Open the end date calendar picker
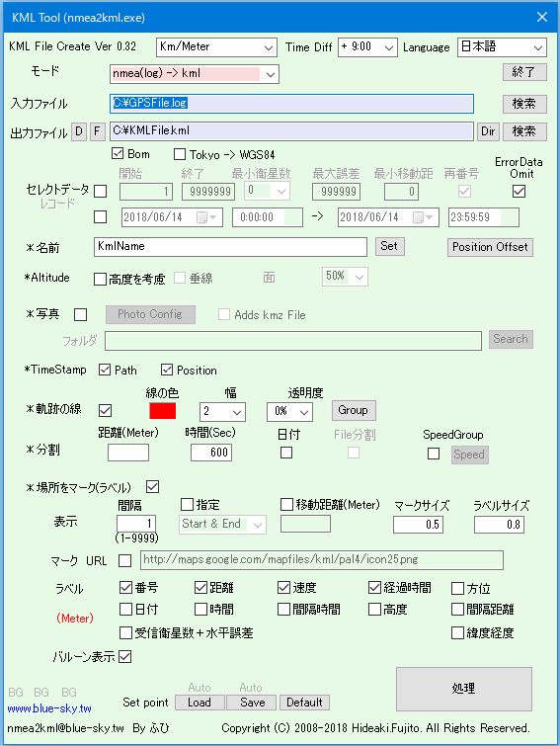560x746 pixels. (423, 217)
